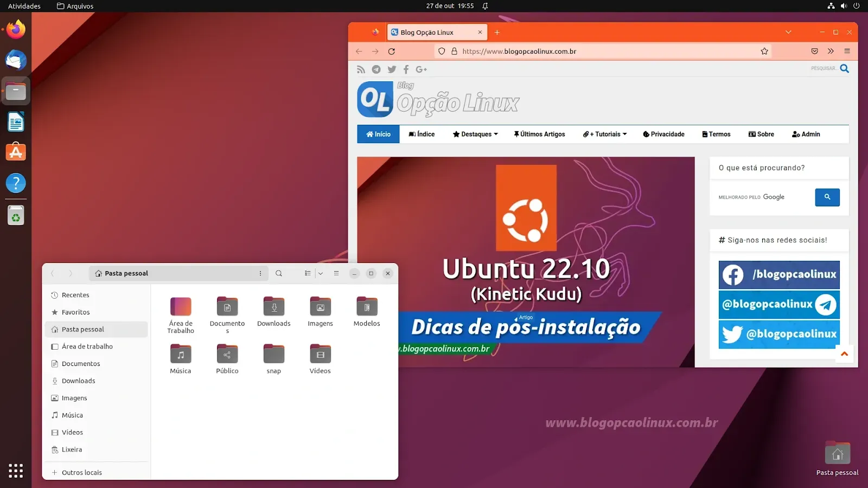
Task: Click the RSS feed icon on blog
Action: 361,69
